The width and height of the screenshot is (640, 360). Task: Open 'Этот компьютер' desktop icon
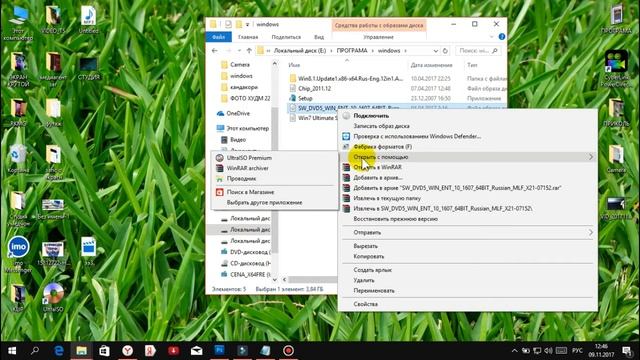18,24
